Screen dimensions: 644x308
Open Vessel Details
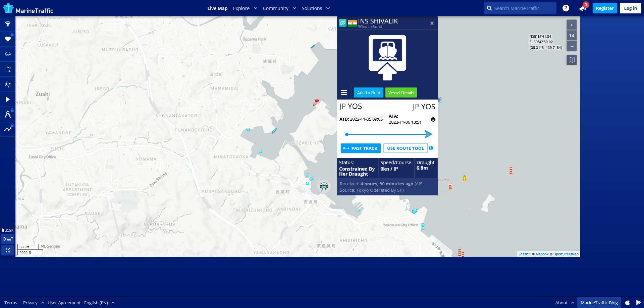point(401,93)
